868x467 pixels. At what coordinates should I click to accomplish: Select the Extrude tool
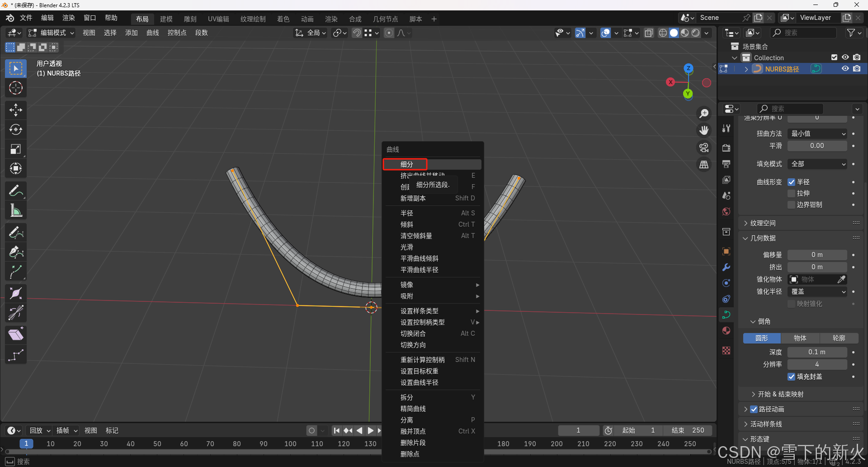(16, 272)
